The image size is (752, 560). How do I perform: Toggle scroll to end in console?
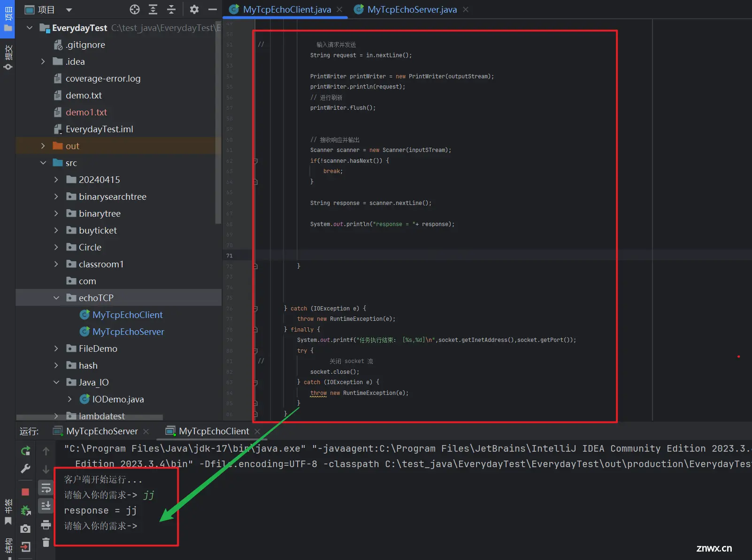point(46,506)
